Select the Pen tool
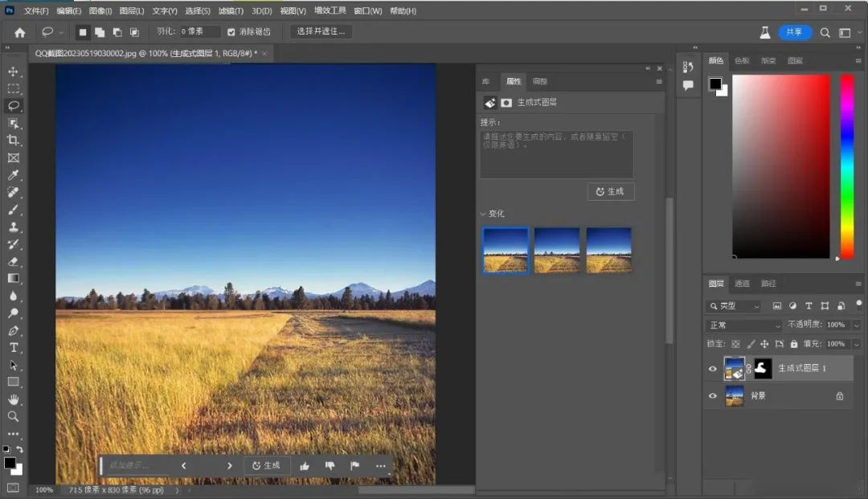The height and width of the screenshot is (499, 868). click(14, 331)
